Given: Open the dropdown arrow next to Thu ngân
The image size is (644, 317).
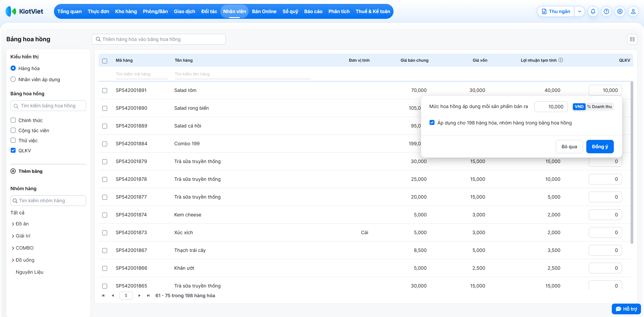Looking at the screenshot, I should coord(580,11).
